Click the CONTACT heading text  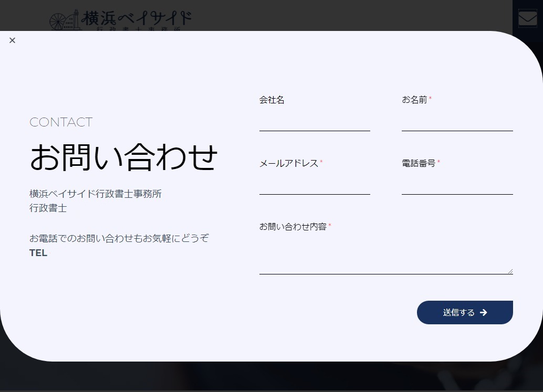pyautogui.click(x=61, y=122)
